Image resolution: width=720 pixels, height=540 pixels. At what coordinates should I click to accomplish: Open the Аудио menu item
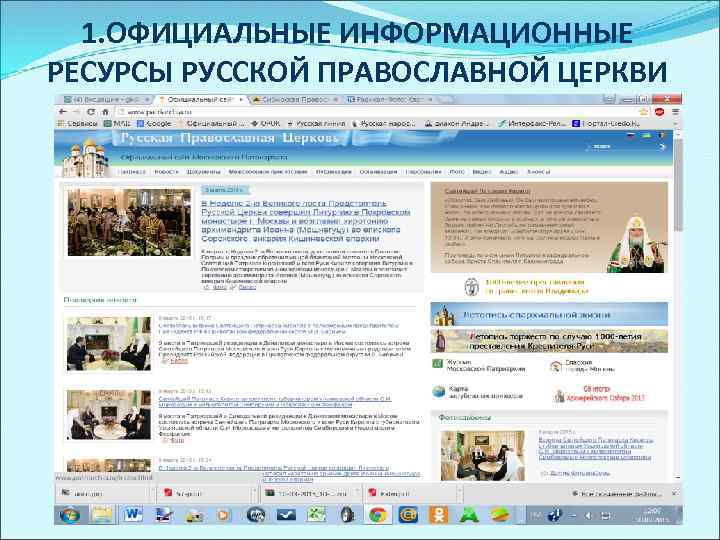pos(508,172)
